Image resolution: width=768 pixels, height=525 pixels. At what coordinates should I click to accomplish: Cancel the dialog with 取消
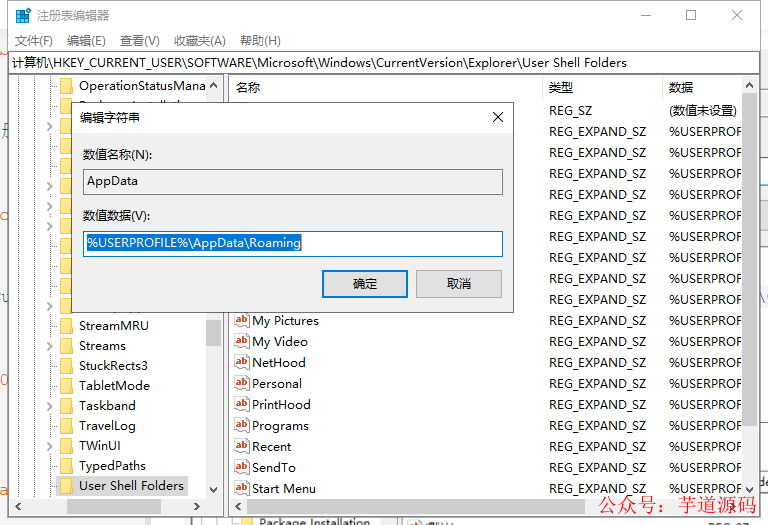459,284
